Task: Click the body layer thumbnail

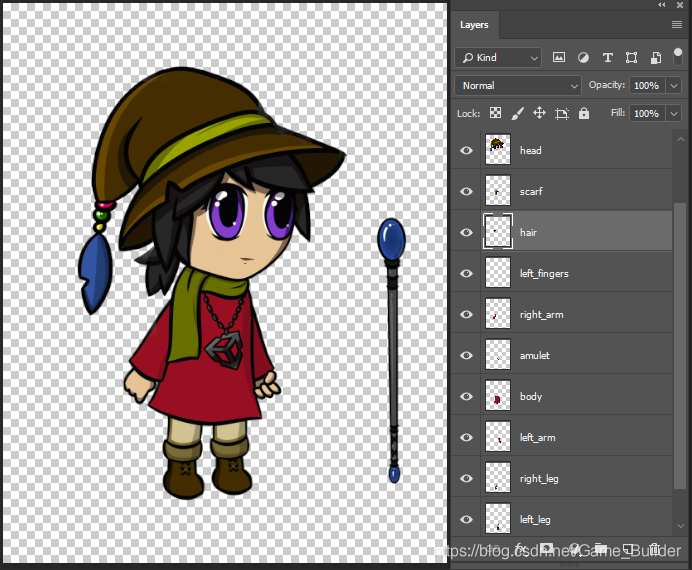Action: coord(498,396)
